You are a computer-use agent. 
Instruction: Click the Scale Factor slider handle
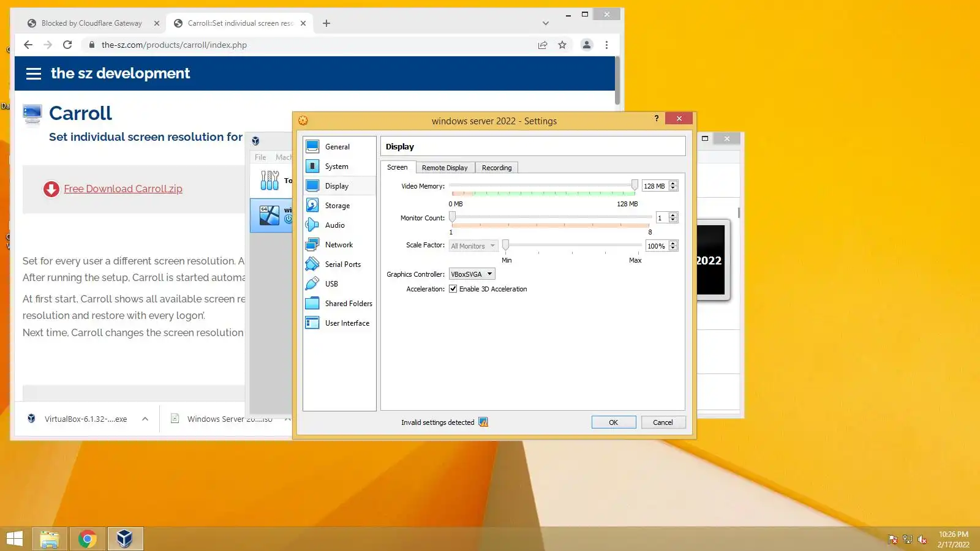[505, 246]
